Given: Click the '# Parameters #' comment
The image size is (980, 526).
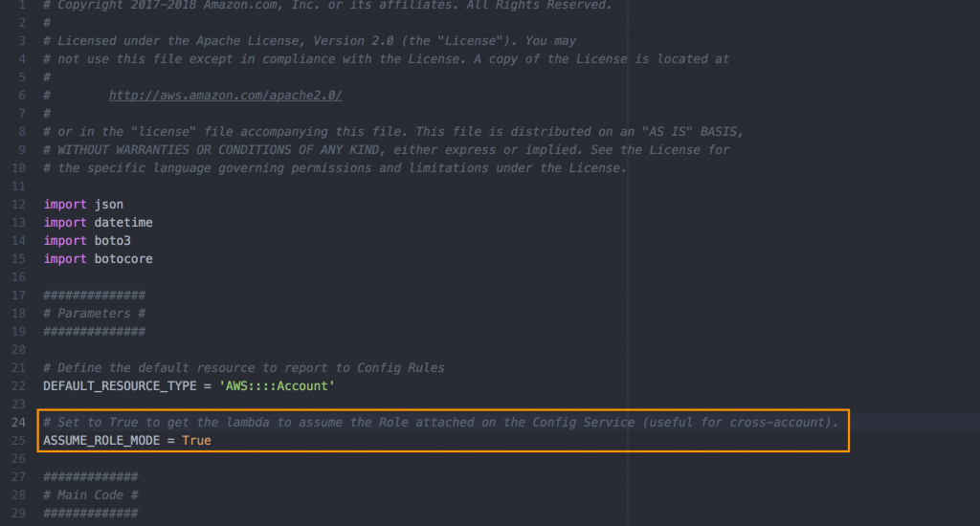Looking at the screenshot, I should point(95,313).
